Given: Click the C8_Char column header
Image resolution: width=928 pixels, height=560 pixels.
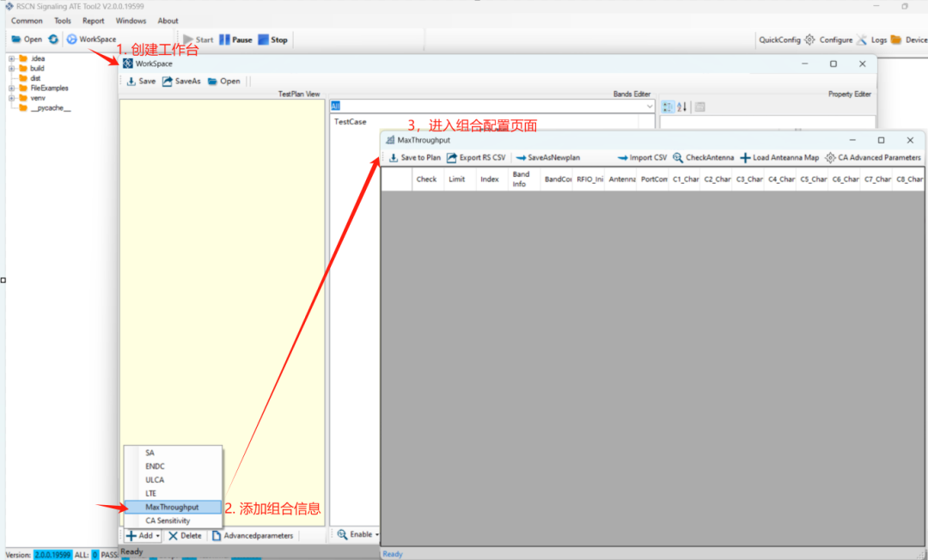Looking at the screenshot, I should 909,180.
